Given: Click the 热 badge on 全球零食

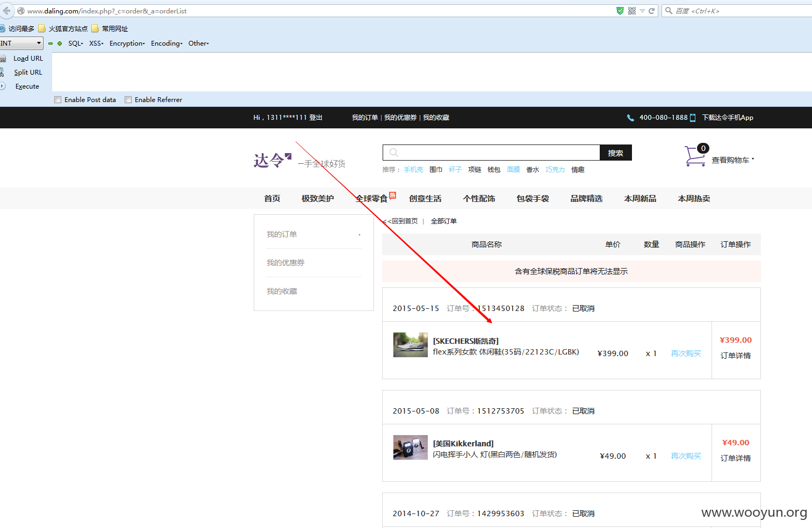Looking at the screenshot, I should [393, 195].
